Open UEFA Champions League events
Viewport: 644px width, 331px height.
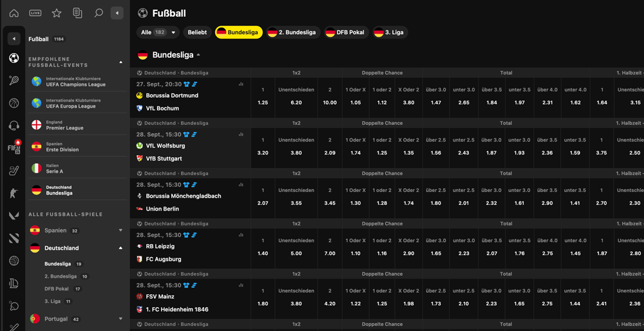point(77,82)
